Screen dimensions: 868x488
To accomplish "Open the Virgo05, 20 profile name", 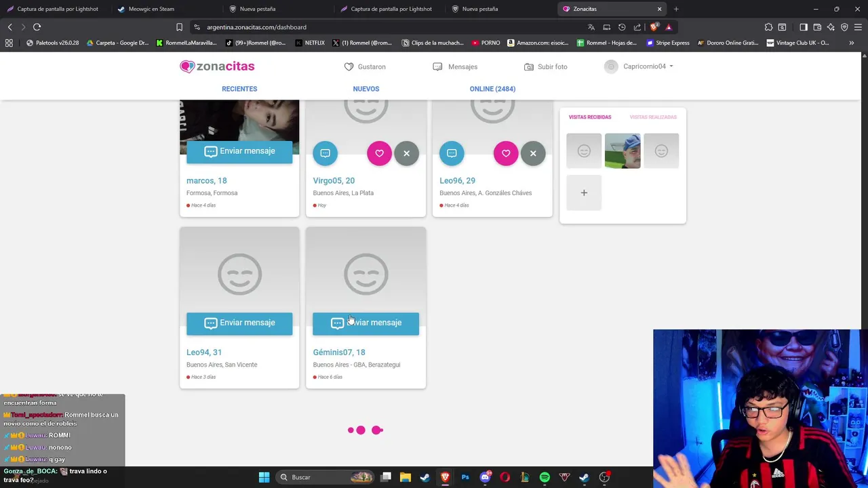I will pyautogui.click(x=334, y=180).
